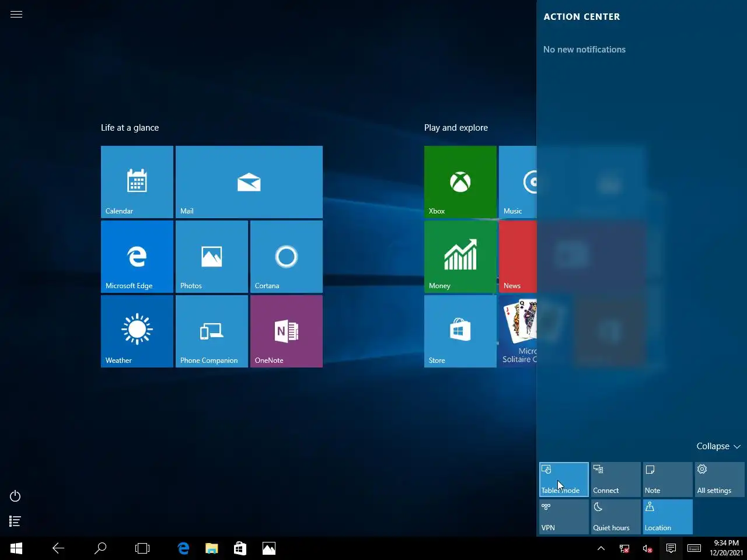Click the network status tray icon
Viewport: 747px width, 560px height.
[624, 548]
